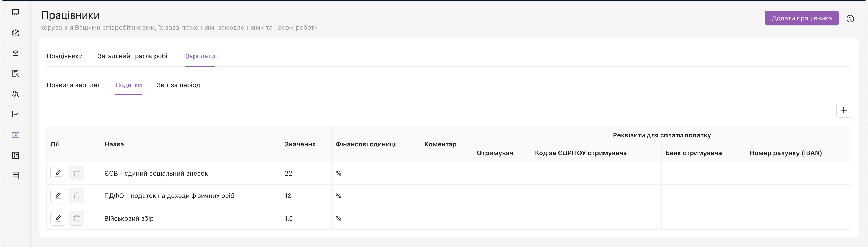Image resolution: width=868 pixels, height=247 pixels.
Task: Delete the ЄСВ tax row
Action: (76, 173)
